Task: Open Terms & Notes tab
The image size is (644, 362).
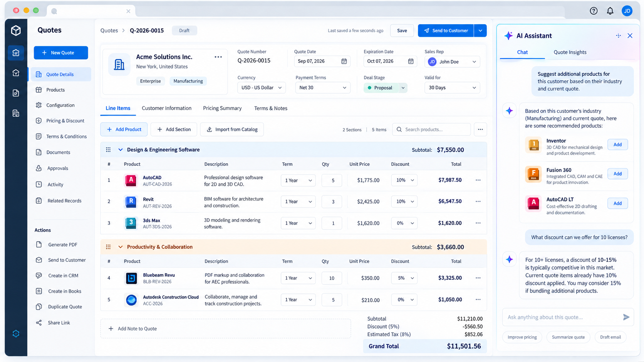Action: click(271, 108)
